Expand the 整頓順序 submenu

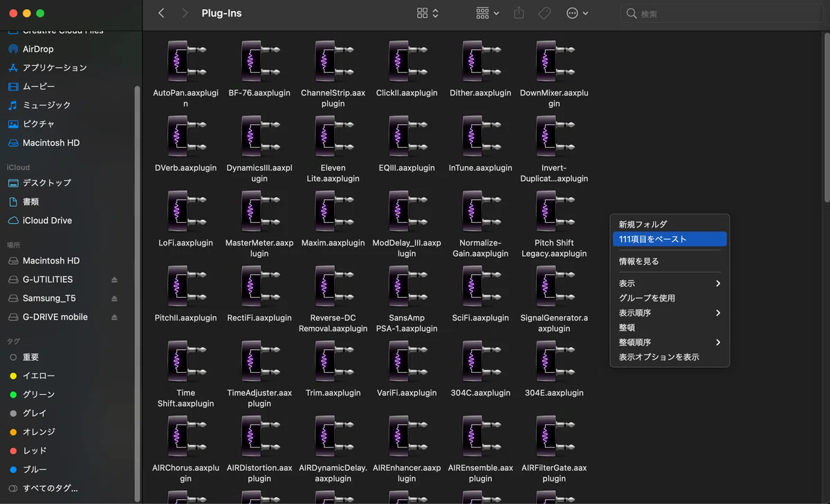670,342
